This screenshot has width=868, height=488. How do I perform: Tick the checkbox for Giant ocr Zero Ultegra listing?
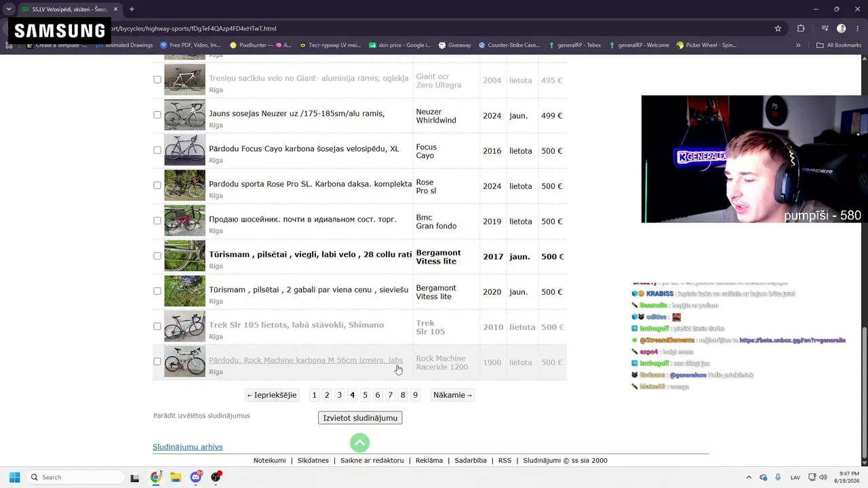[x=157, y=79]
